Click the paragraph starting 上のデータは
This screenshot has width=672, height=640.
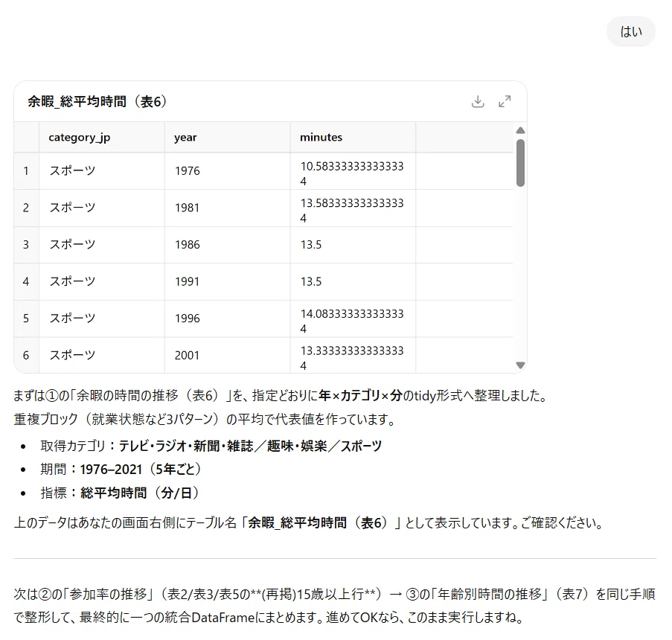(309, 523)
